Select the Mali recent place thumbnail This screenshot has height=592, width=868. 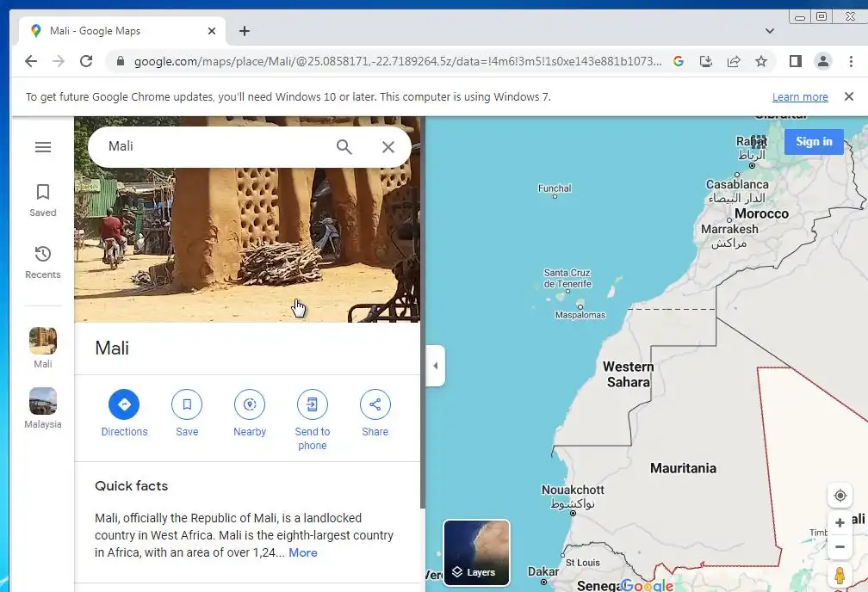[43, 348]
